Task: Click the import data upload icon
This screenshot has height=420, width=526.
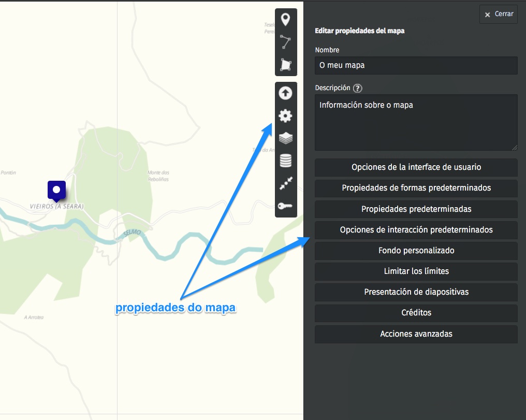Action: point(285,93)
